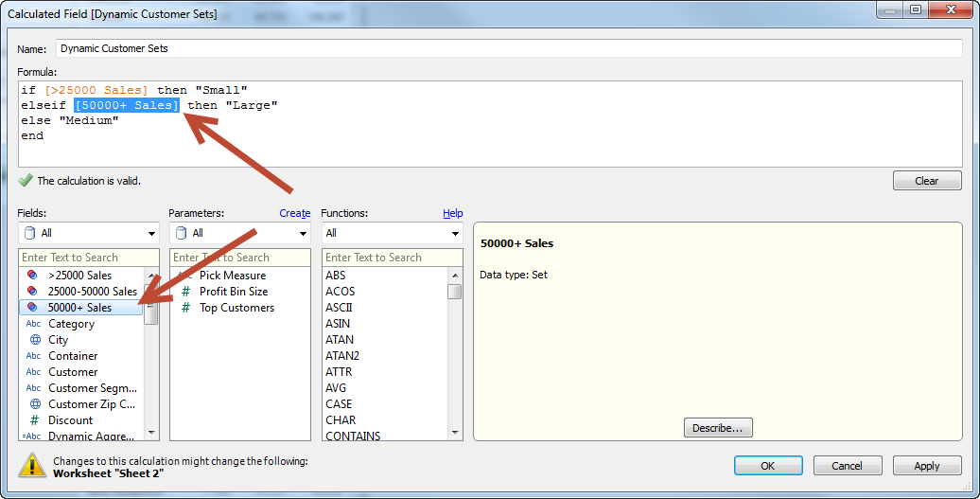Click the Create parameter link
Image resolution: width=980 pixels, height=499 pixels.
294,213
